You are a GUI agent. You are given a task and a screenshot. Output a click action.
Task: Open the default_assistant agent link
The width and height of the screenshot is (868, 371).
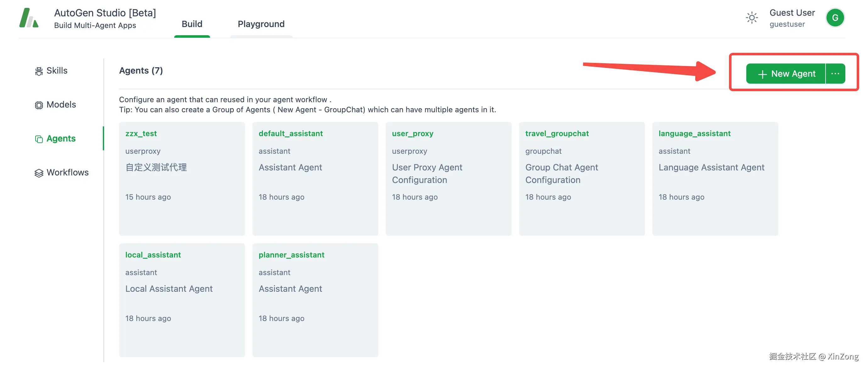click(291, 133)
